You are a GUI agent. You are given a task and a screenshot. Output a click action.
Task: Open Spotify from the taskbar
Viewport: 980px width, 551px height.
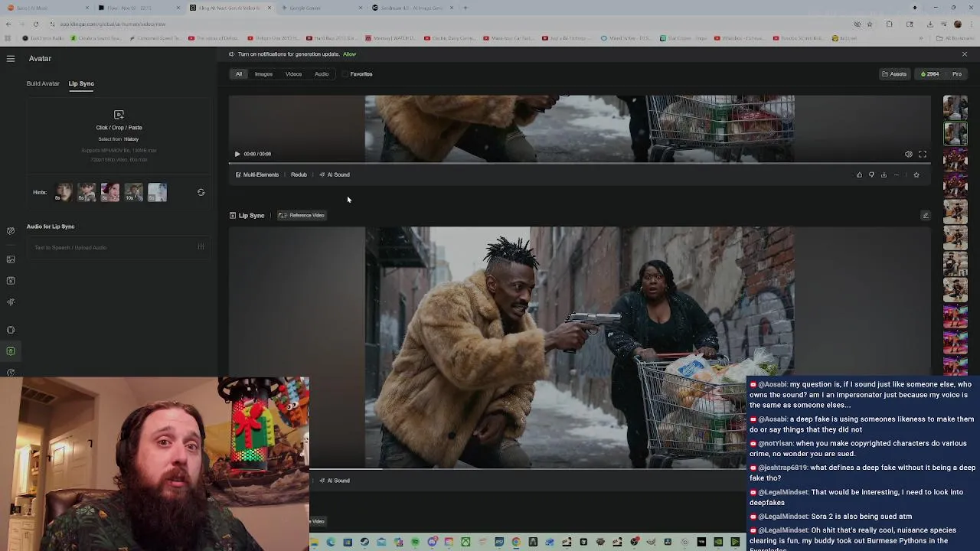[415, 543]
